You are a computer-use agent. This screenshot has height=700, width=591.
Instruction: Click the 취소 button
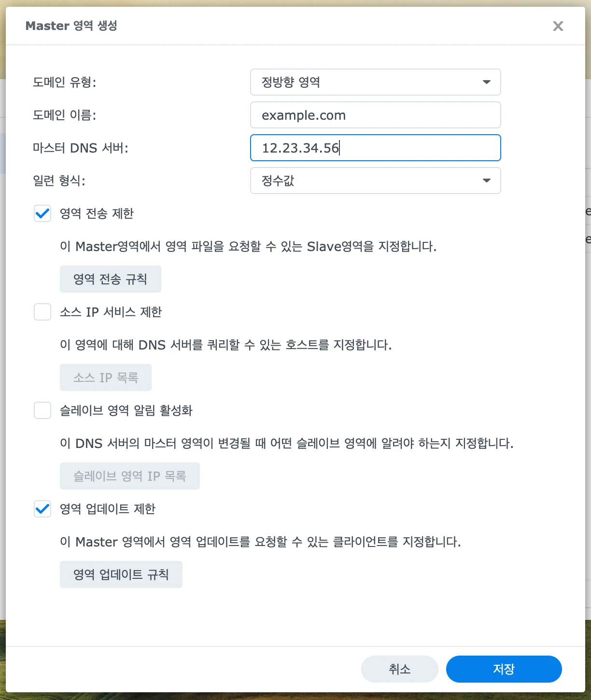pos(400,669)
